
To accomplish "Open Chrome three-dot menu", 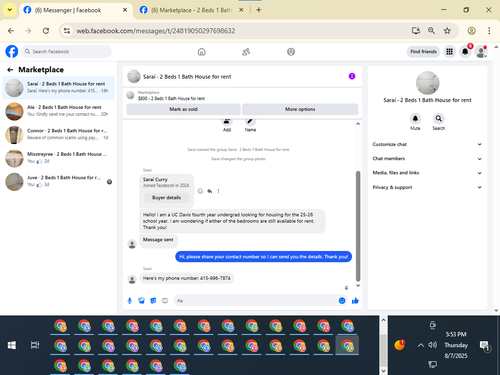I will (x=489, y=31).
